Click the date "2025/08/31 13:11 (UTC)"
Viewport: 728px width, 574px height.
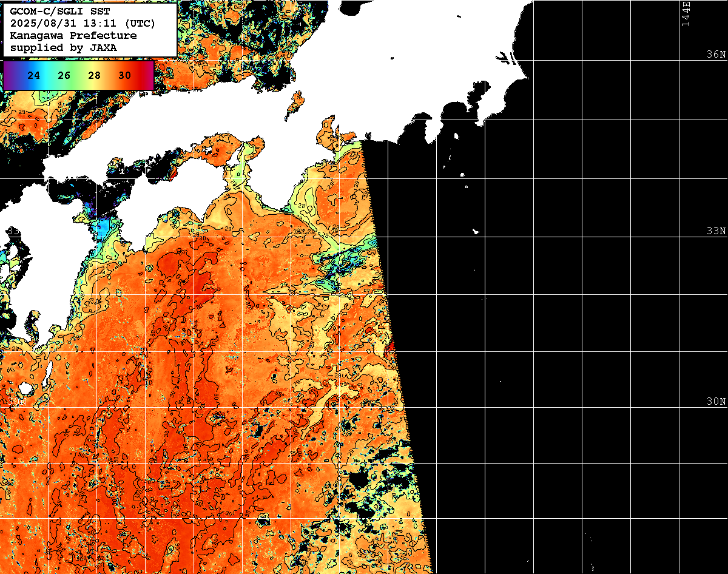[x=83, y=24]
